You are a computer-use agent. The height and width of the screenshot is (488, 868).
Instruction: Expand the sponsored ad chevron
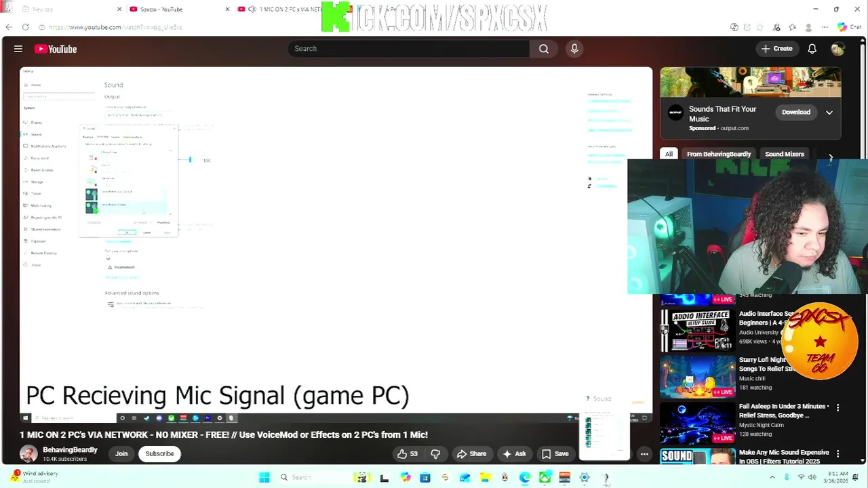(x=829, y=113)
